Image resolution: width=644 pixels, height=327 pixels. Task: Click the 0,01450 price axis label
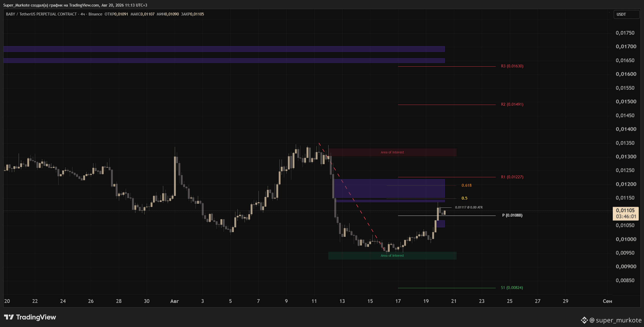(625, 116)
